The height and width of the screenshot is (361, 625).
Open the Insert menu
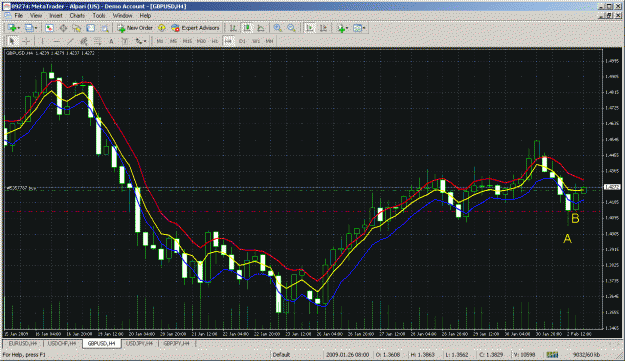pyautogui.click(x=56, y=16)
